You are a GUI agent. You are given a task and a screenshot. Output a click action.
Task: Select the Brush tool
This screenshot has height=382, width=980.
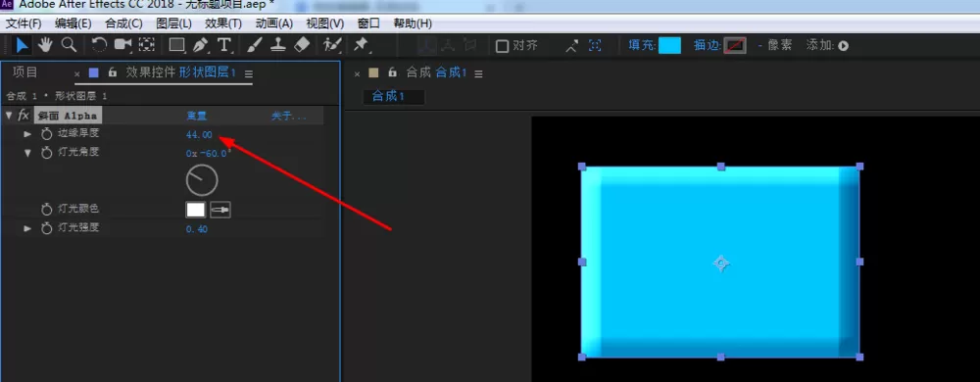(x=255, y=45)
